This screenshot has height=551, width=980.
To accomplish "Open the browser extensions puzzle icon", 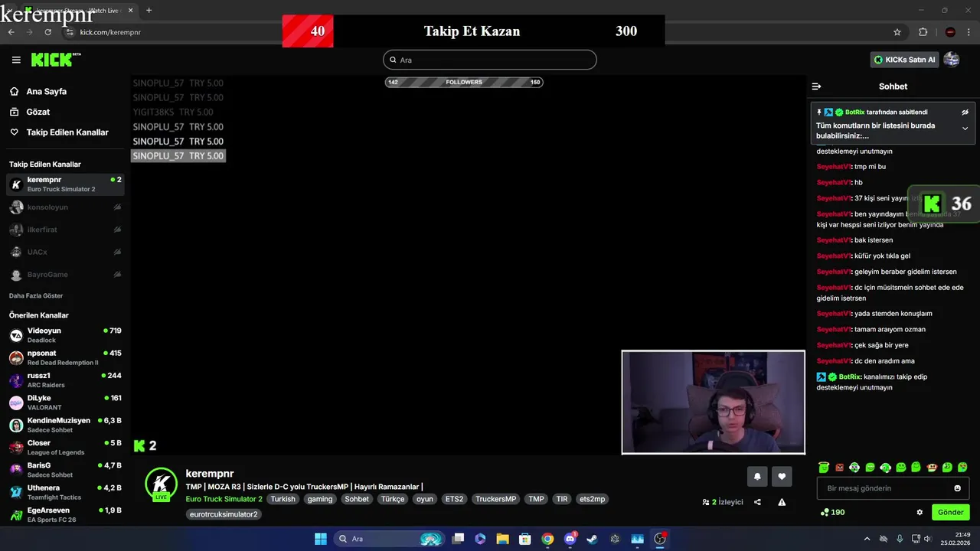I will pos(923,32).
